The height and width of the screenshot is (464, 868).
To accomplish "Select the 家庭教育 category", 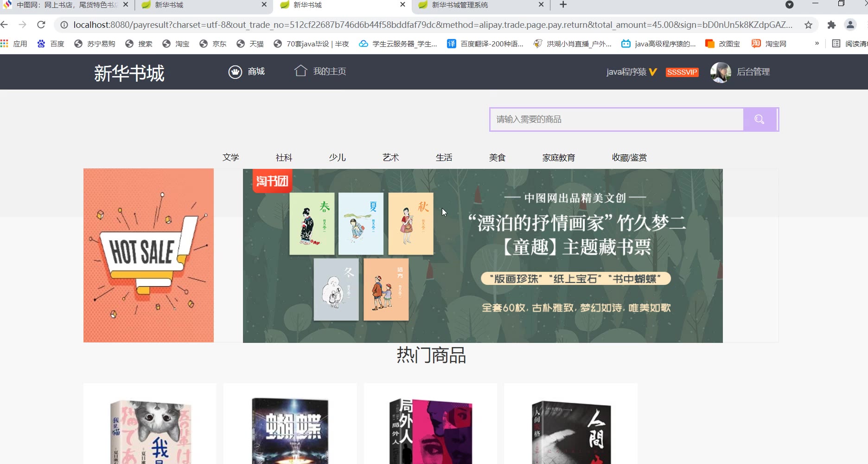I will coord(559,157).
